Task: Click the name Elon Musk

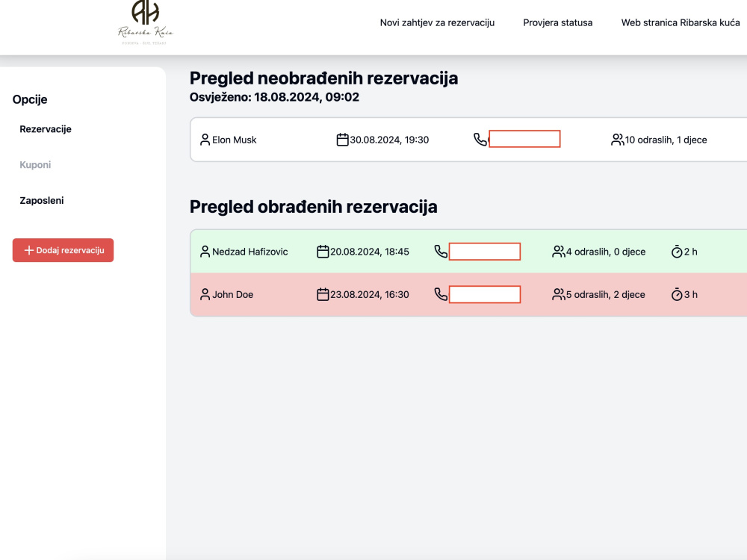Action: (234, 140)
